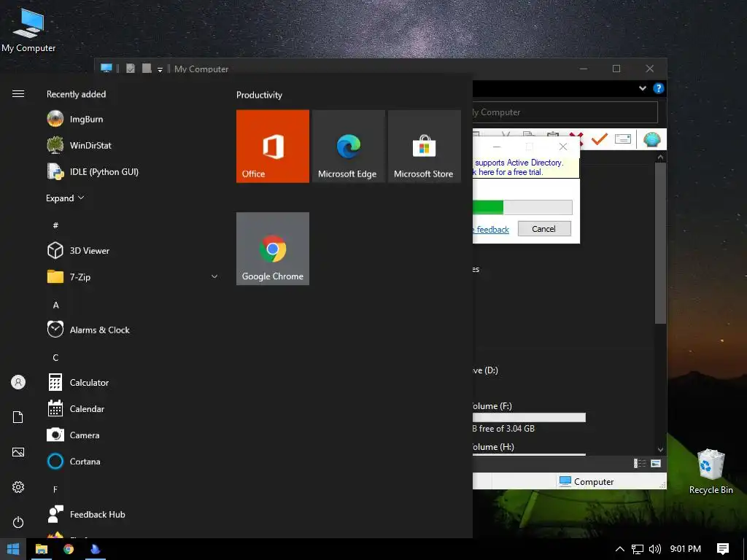747x560 pixels.
Task: Open Chrome from the taskbar
Action: tap(69, 549)
